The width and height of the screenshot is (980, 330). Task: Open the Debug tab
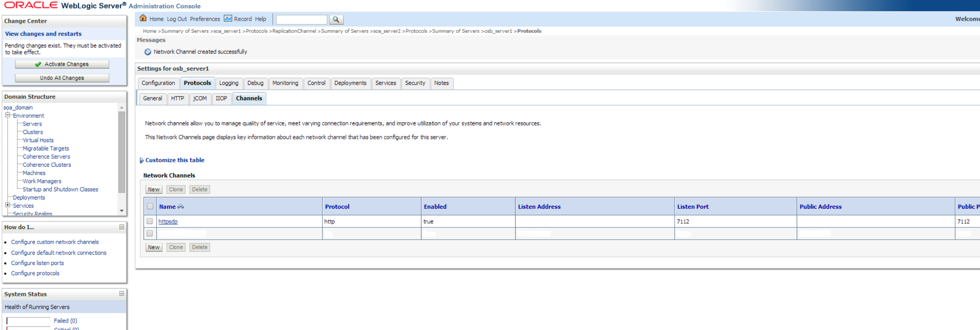pos(255,83)
